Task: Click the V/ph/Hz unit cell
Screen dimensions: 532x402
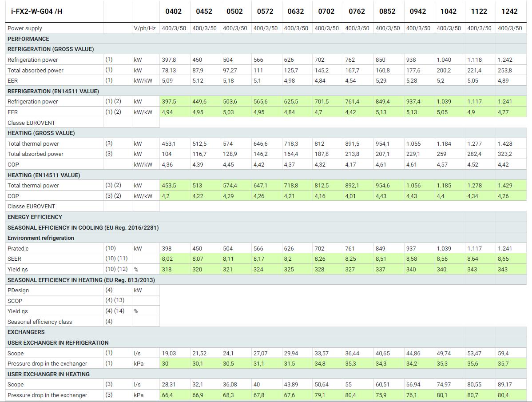Action: pos(145,28)
